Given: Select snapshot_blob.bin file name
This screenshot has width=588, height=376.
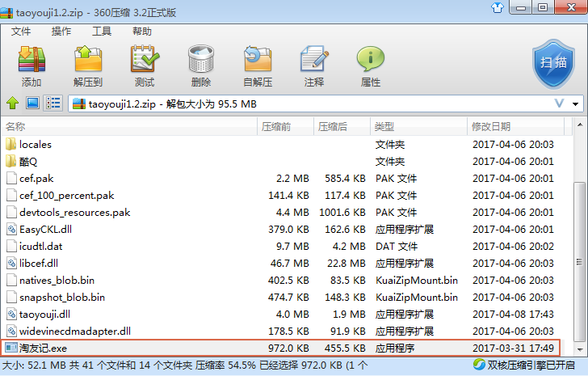Looking at the screenshot, I should tap(62, 298).
